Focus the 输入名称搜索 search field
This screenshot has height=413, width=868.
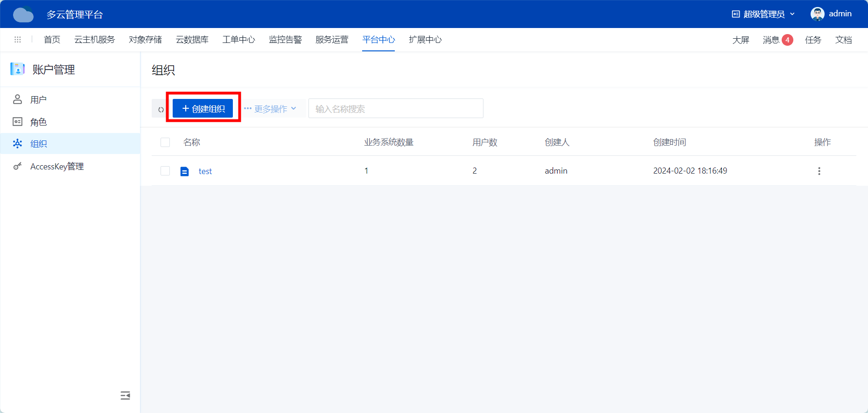[x=395, y=109]
